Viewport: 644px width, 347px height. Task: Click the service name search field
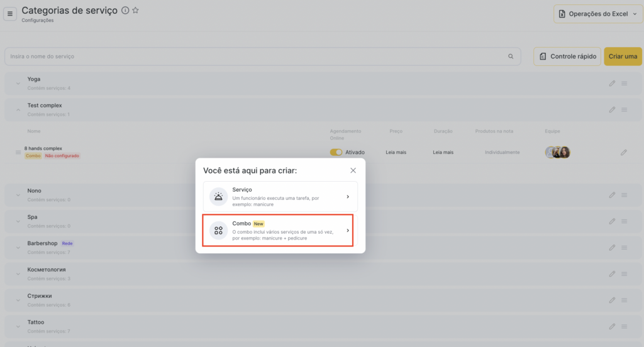(x=262, y=56)
